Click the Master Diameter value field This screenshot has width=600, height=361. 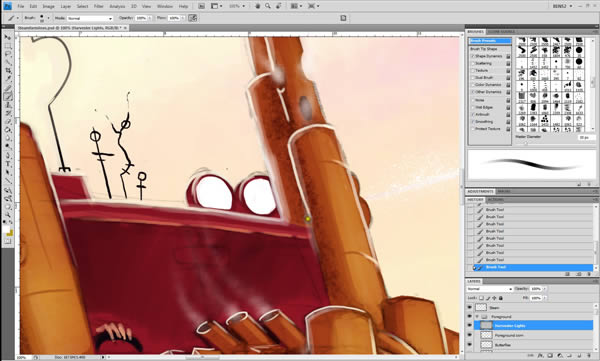click(x=586, y=137)
